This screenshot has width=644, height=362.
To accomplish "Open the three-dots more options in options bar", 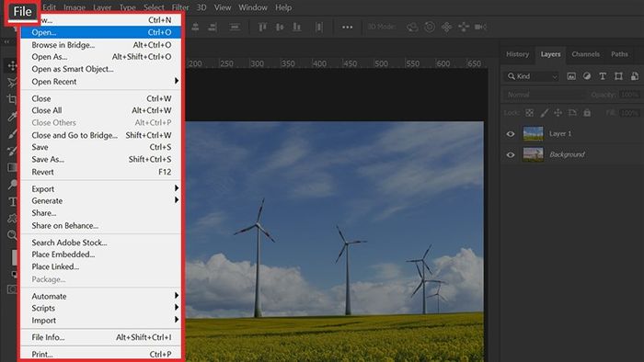I will (348, 27).
